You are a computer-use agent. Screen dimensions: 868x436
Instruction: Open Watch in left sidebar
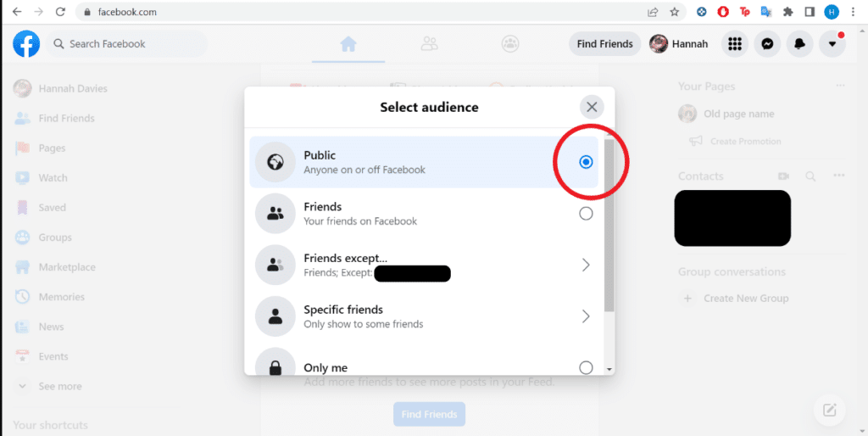pyautogui.click(x=41, y=178)
